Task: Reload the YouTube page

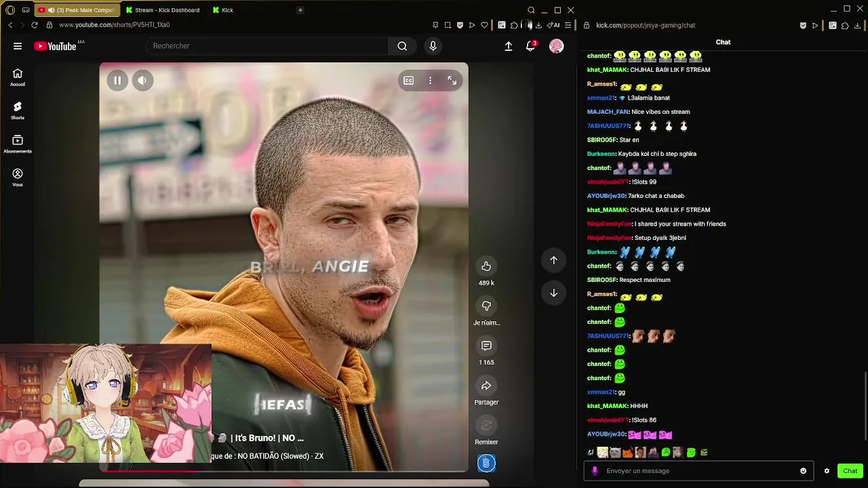Action: [x=35, y=25]
